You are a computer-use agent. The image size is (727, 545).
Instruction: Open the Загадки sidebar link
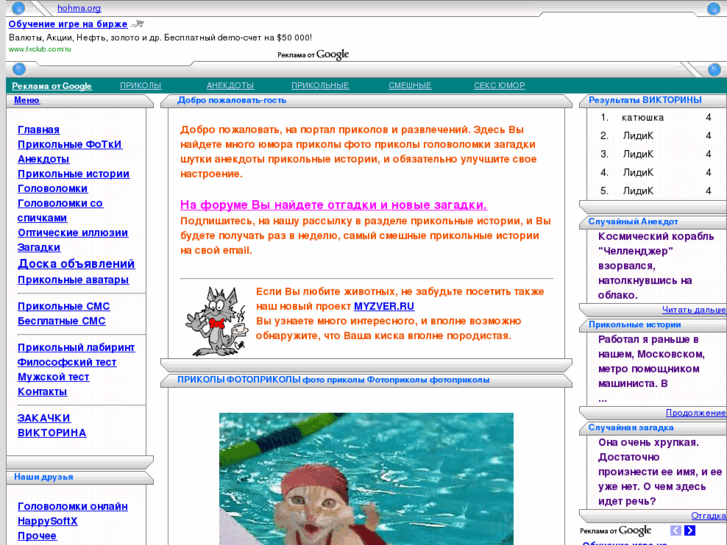point(39,248)
